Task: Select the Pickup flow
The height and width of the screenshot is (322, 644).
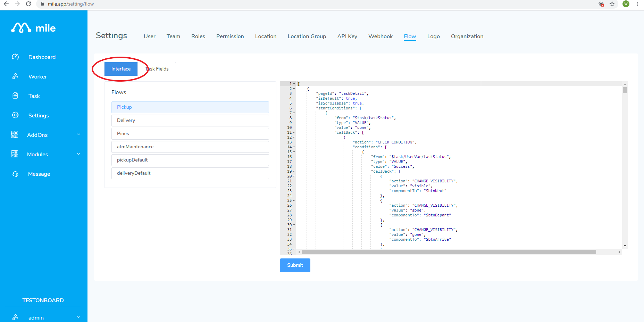Action: coord(190,107)
